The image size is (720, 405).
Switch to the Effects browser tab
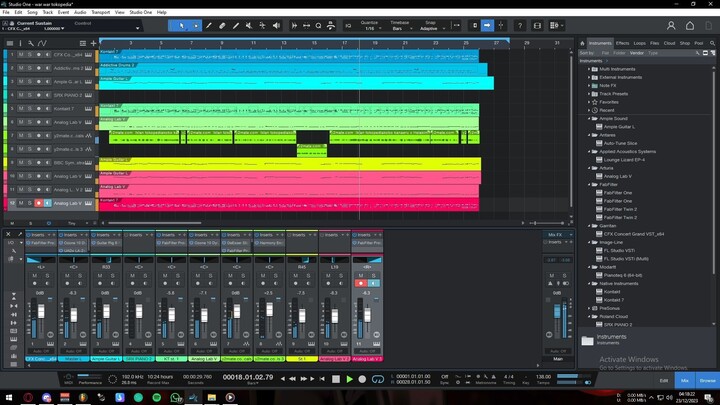point(622,43)
